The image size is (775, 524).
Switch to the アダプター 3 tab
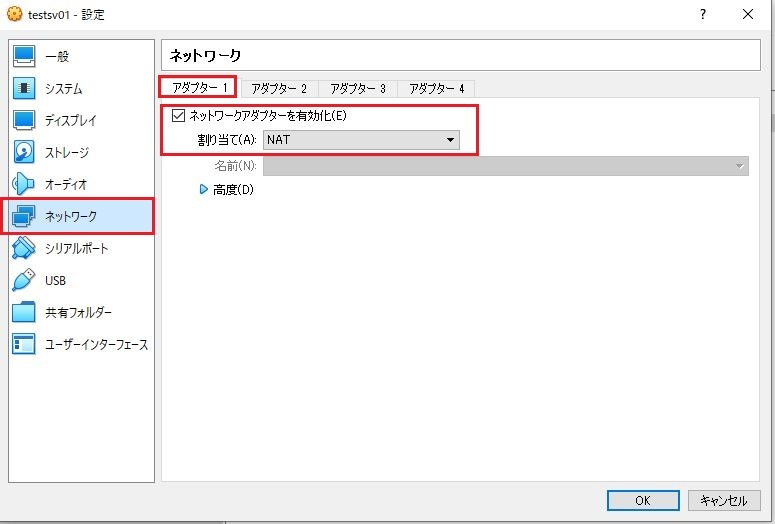pyautogui.click(x=358, y=88)
